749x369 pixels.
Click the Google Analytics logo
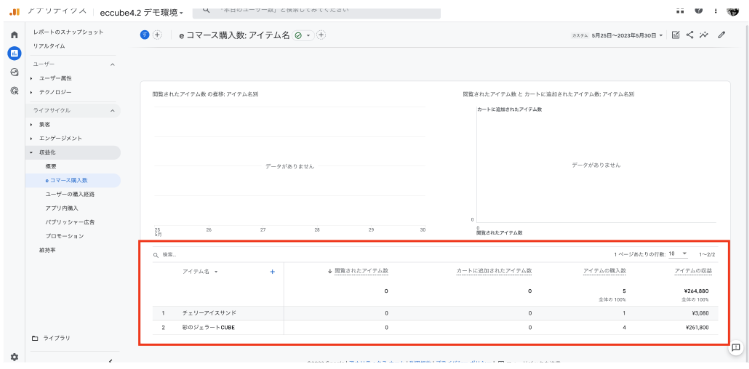(x=15, y=11)
